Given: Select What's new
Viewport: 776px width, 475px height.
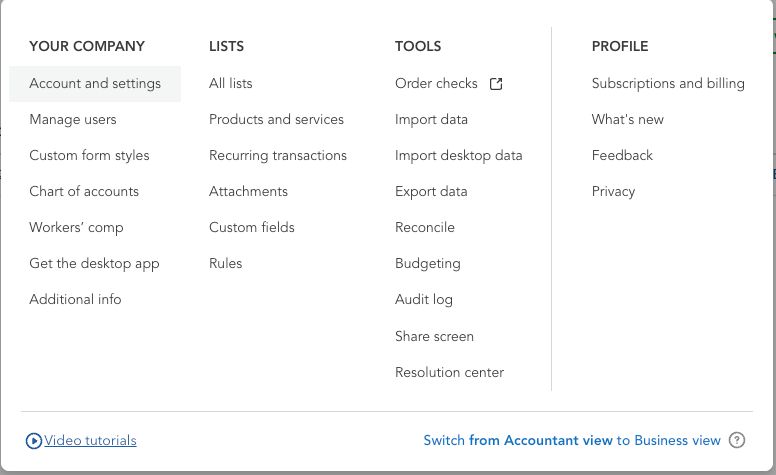Looking at the screenshot, I should pyautogui.click(x=628, y=120).
